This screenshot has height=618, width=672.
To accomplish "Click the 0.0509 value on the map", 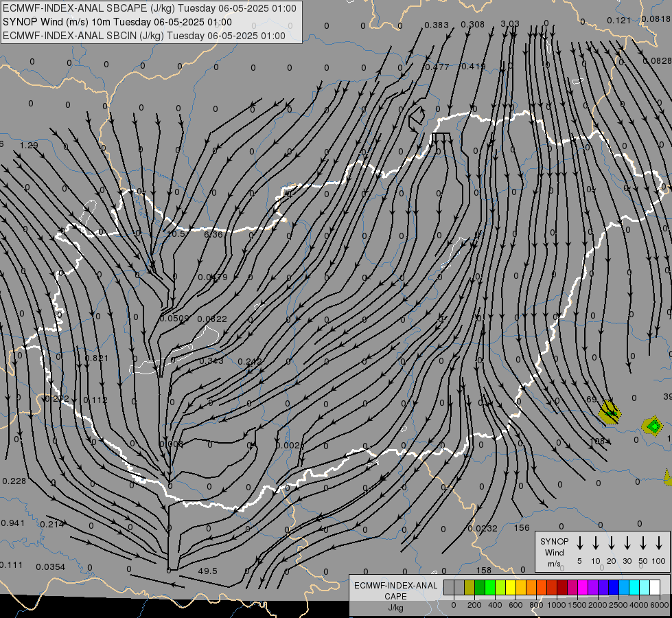I will [174, 319].
